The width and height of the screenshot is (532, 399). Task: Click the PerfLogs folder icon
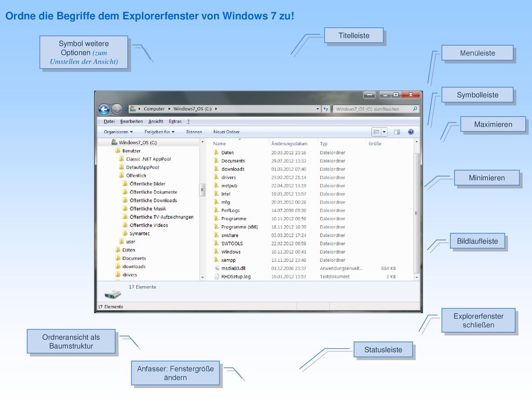pyautogui.click(x=217, y=210)
